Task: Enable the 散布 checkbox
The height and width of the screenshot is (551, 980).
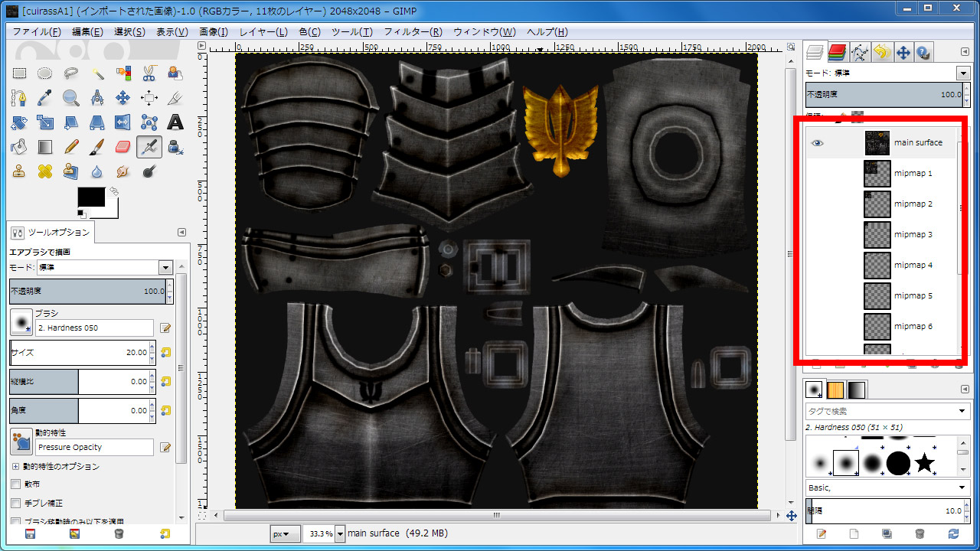Action: (x=15, y=484)
